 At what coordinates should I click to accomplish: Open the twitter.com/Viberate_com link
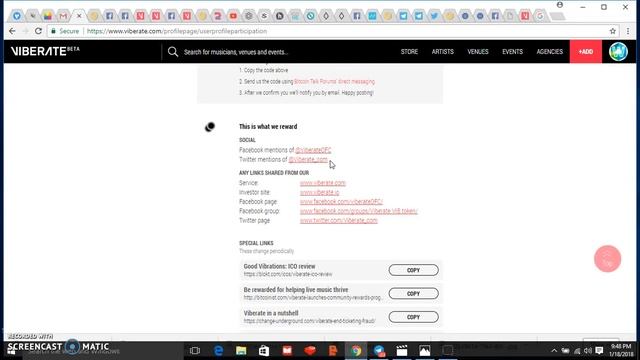[339, 220]
